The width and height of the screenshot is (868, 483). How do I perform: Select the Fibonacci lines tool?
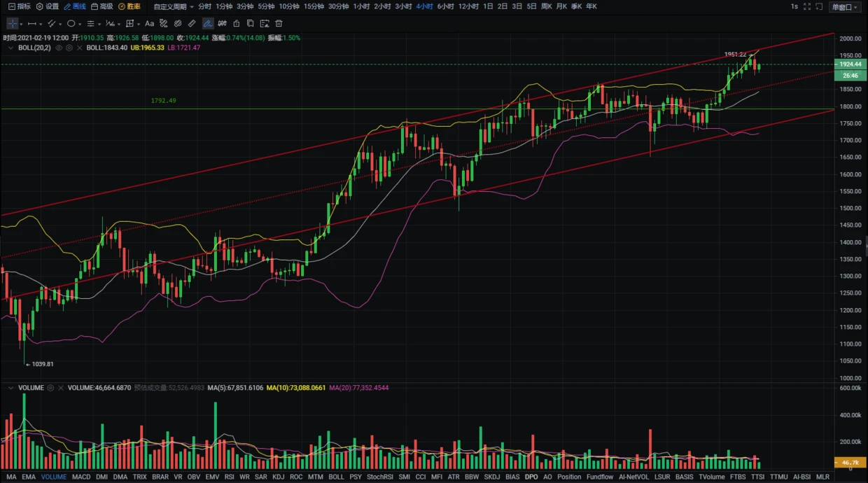click(x=90, y=24)
